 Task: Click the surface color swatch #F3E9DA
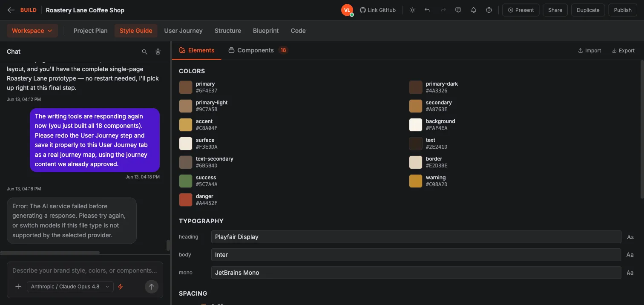[x=186, y=144]
